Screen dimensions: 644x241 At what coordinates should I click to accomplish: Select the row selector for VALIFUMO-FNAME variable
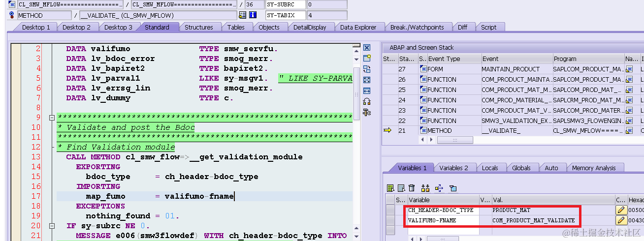pos(390,220)
